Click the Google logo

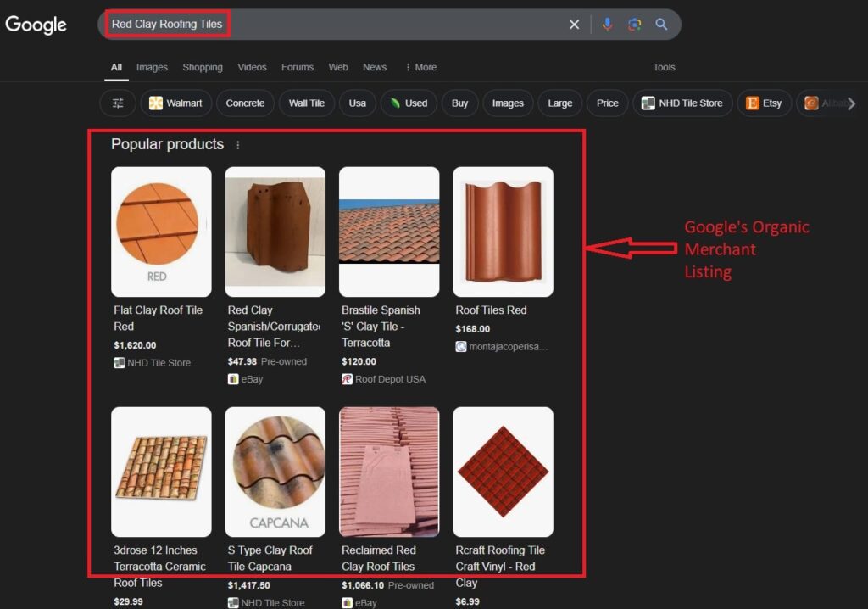point(36,25)
